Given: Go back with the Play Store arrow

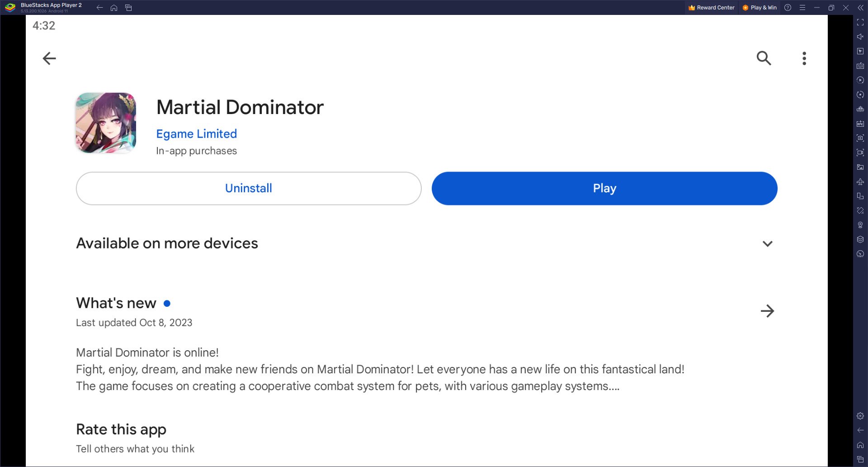Looking at the screenshot, I should 49,58.
